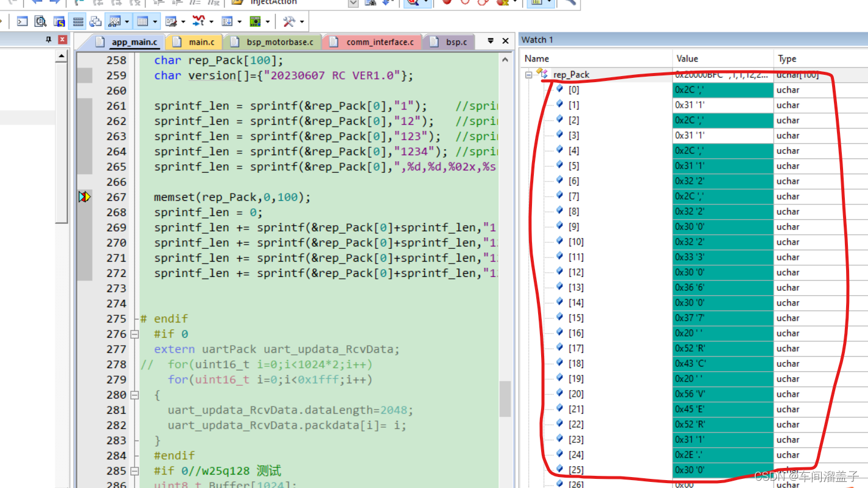Open the Command window from the toolbar
Screen dimensions: 868x488
click(x=23, y=21)
